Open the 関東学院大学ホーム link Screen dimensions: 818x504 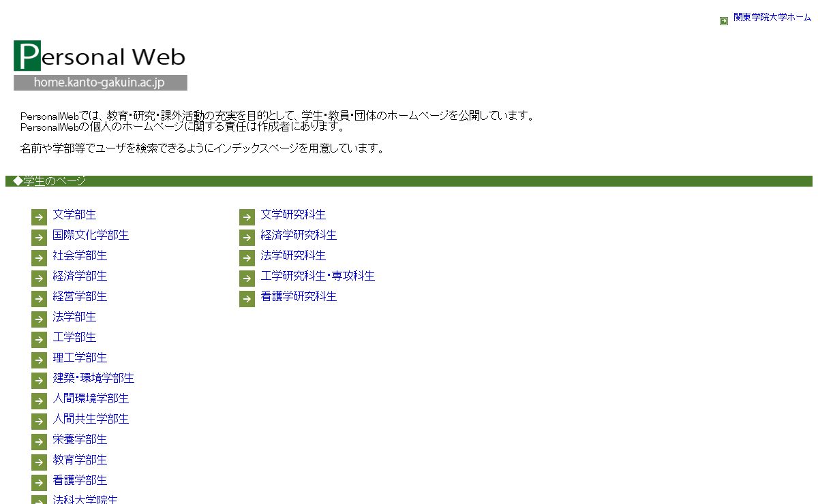click(772, 18)
